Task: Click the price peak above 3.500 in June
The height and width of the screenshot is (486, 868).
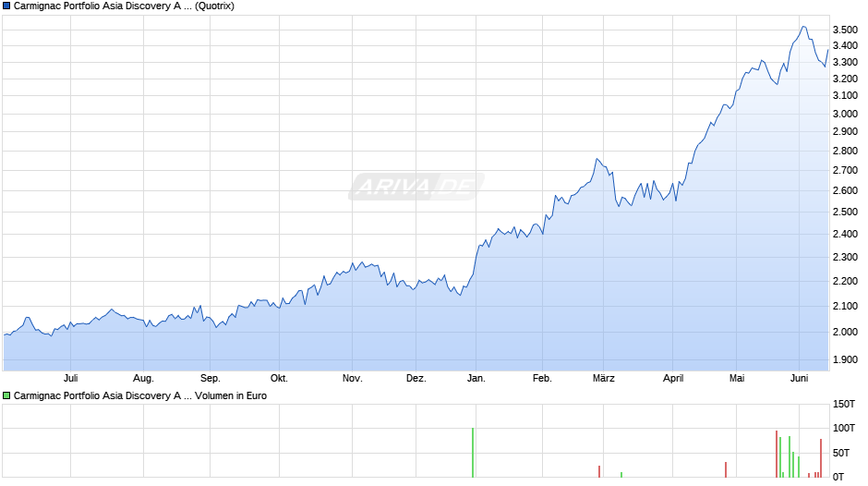Action: tap(803, 27)
